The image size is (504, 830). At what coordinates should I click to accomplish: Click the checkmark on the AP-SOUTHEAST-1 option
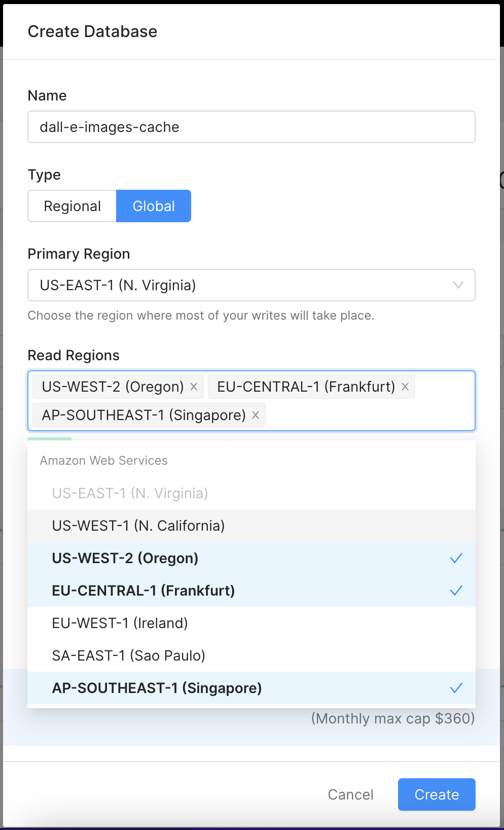pos(456,688)
